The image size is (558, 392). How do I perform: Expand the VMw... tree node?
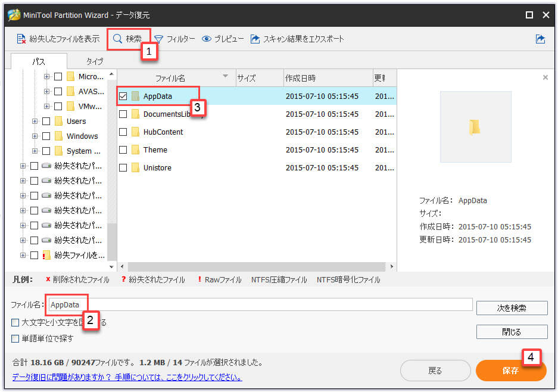coord(46,106)
